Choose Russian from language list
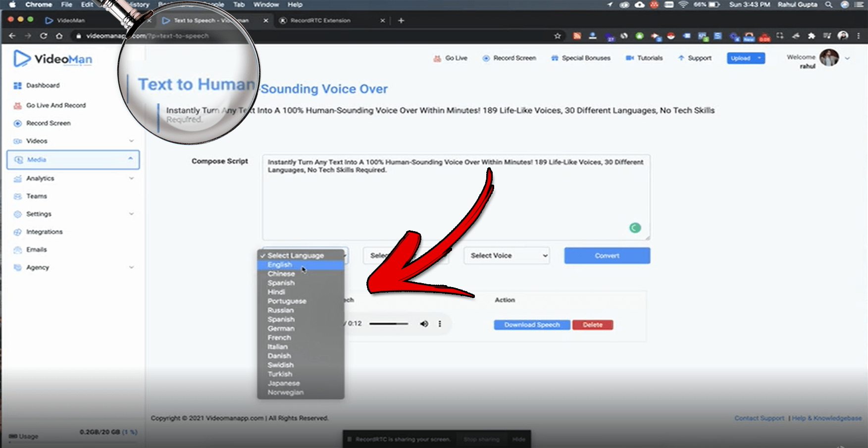Image resolution: width=868 pixels, height=448 pixels. (x=301, y=310)
